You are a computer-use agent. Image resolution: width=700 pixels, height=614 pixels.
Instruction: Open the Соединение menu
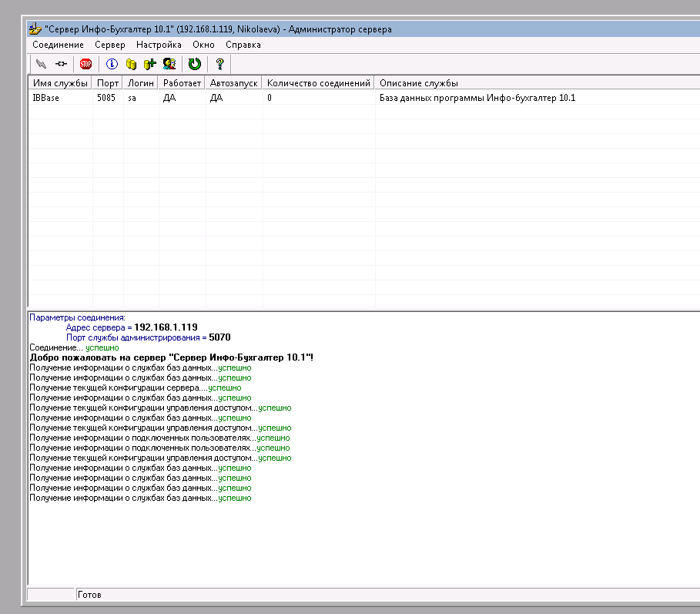(58, 45)
